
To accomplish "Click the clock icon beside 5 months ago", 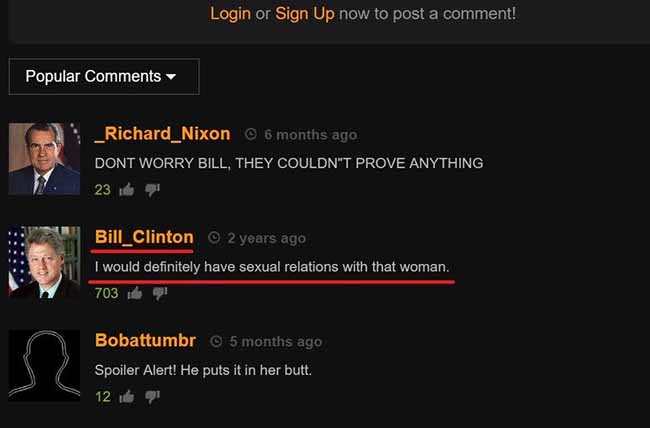I will 216,341.
